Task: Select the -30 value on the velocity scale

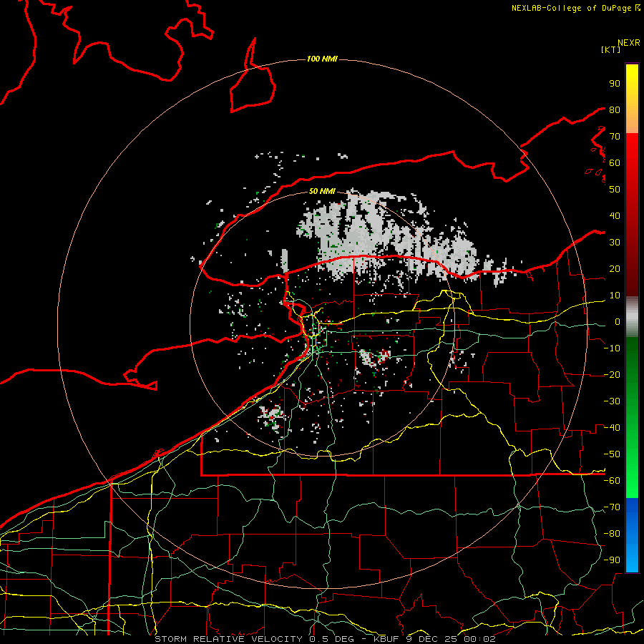Action: (x=613, y=401)
